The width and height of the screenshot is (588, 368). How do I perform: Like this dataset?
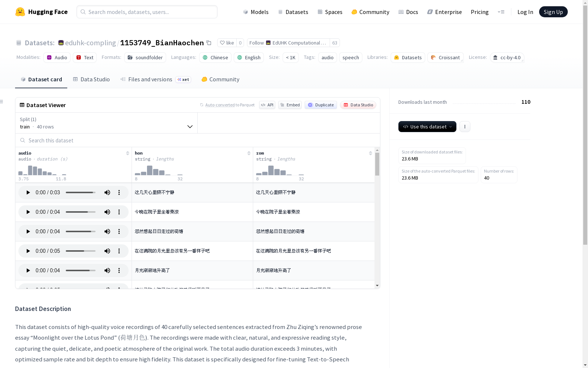(x=227, y=43)
